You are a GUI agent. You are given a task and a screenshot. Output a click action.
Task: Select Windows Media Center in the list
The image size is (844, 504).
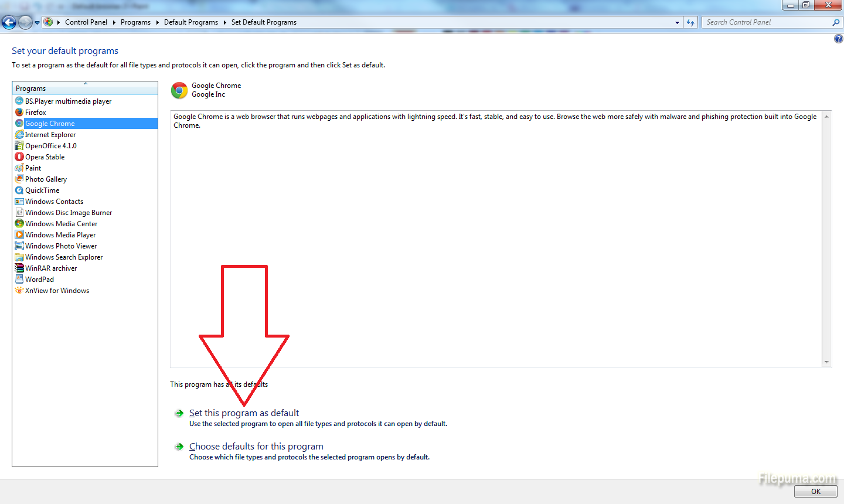85,224
